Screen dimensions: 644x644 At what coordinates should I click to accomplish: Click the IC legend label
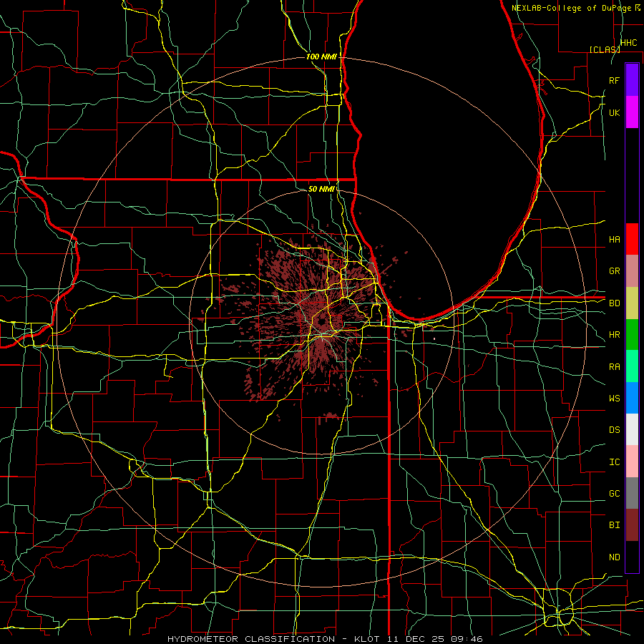pos(614,462)
